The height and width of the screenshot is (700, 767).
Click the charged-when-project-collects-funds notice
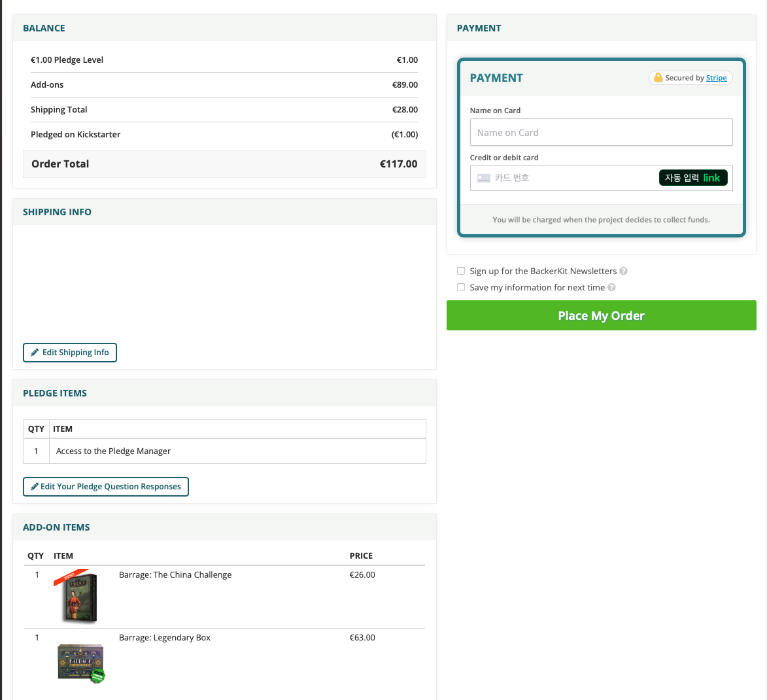coord(601,220)
